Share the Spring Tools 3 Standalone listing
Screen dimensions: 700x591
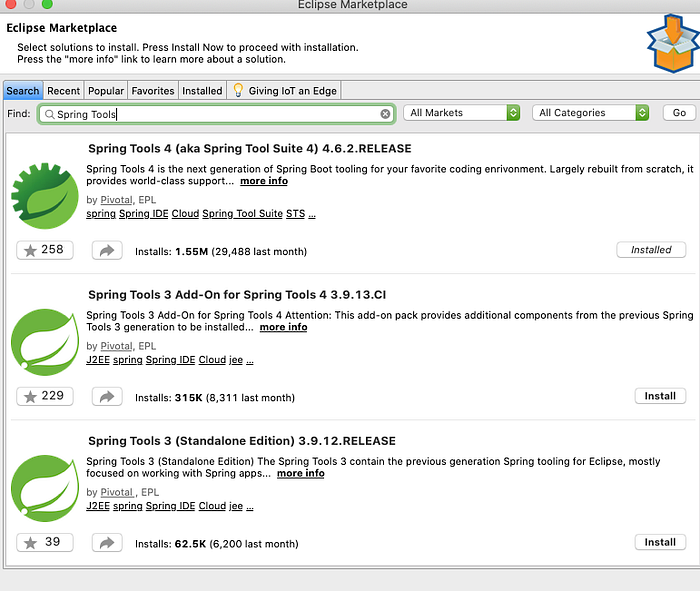(x=107, y=542)
